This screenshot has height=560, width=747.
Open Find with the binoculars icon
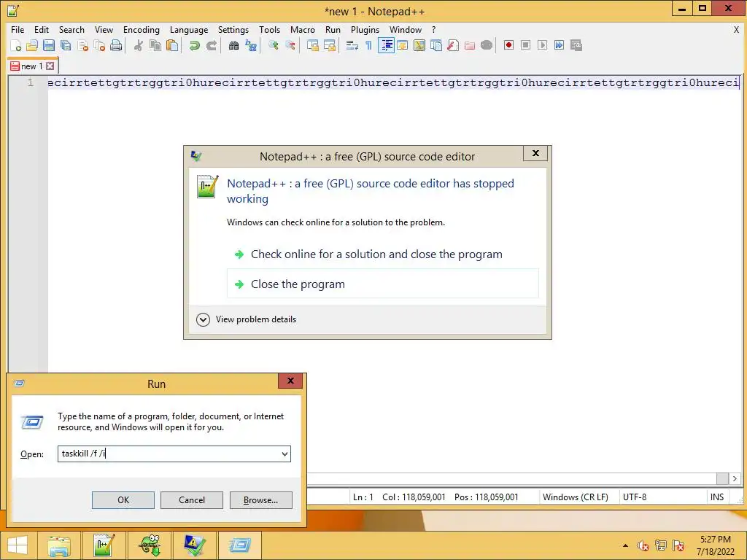[x=233, y=46]
